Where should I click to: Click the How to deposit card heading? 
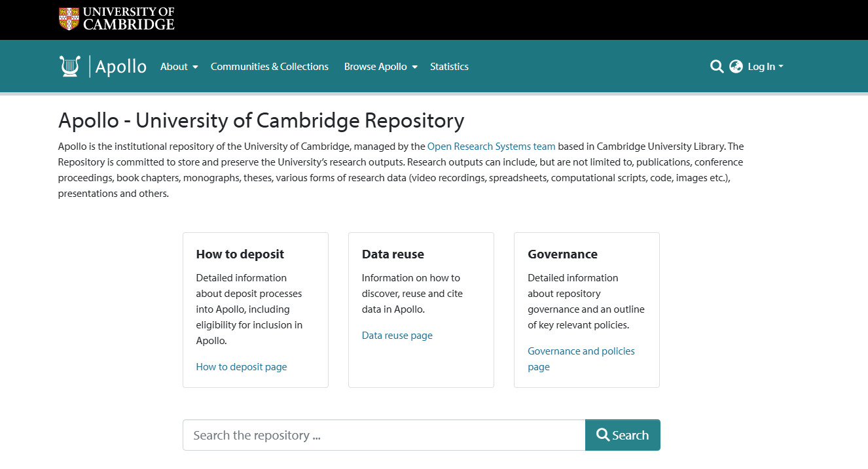pyautogui.click(x=240, y=254)
